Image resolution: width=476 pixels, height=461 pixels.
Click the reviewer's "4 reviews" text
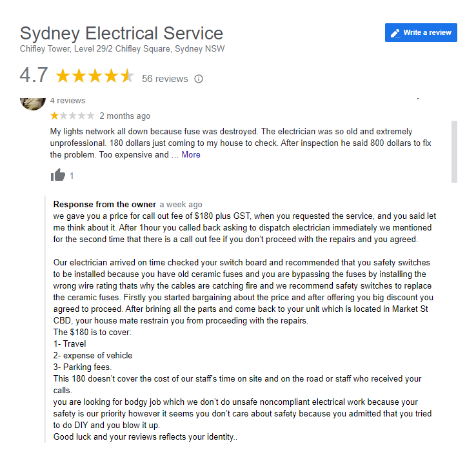[x=68, y=101]
